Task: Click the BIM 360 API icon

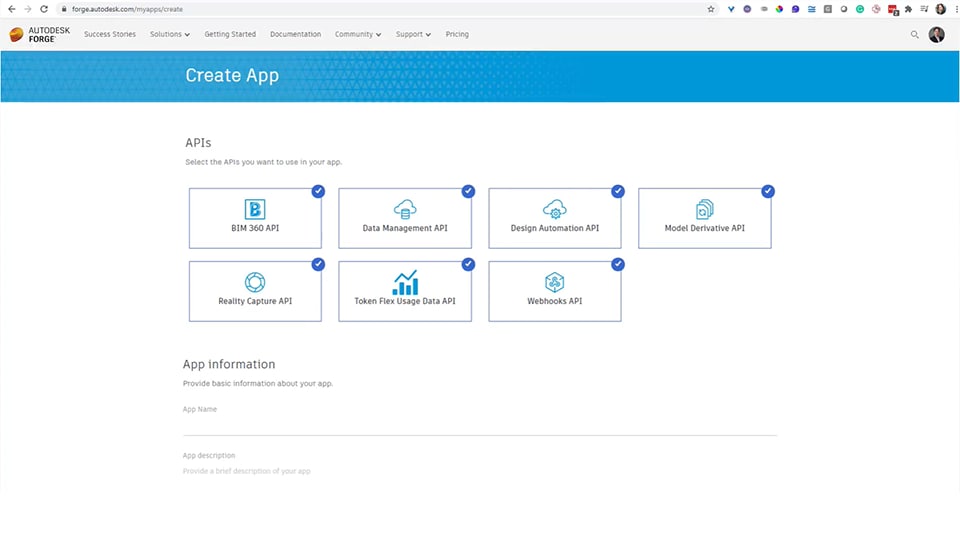Action: tap(255, 209)
